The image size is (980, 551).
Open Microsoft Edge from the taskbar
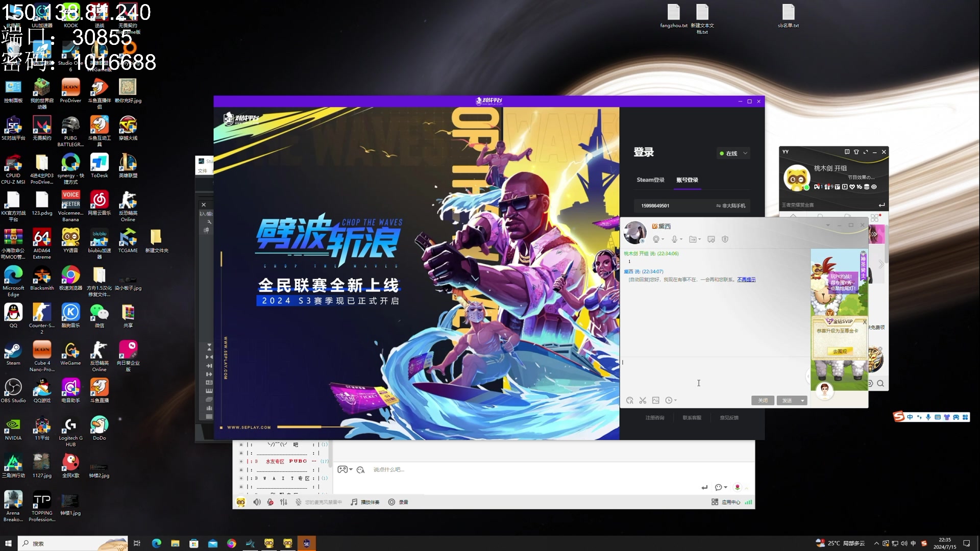pyautogui.click(x=156, y=543)
